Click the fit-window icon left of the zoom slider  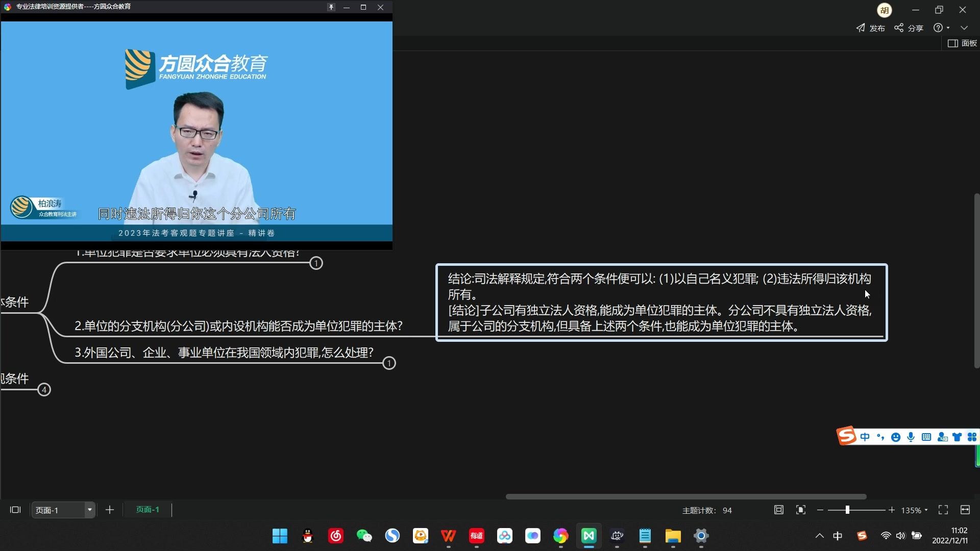tap(778, 510)
